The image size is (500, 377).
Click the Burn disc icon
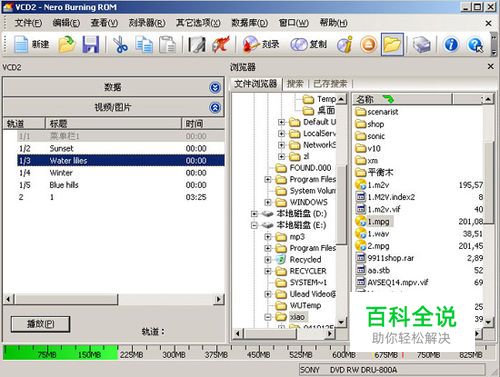pos(251,44)
